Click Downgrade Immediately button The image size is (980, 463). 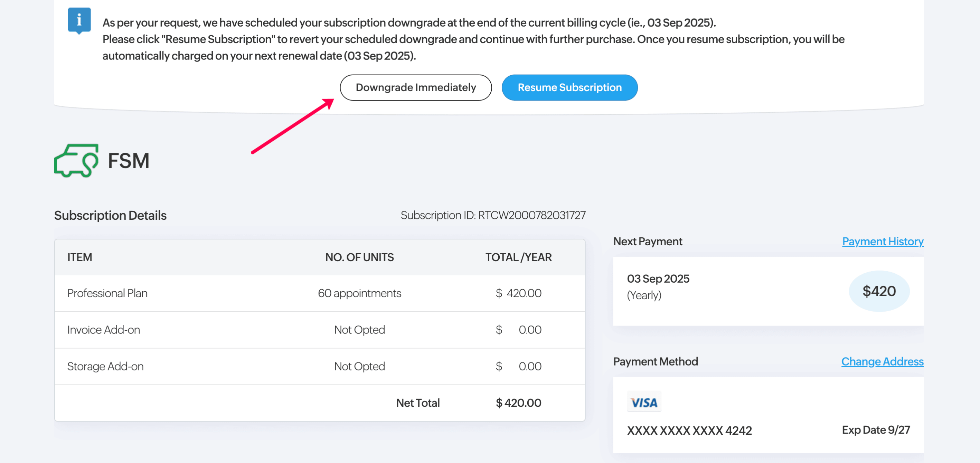[415, 87]
